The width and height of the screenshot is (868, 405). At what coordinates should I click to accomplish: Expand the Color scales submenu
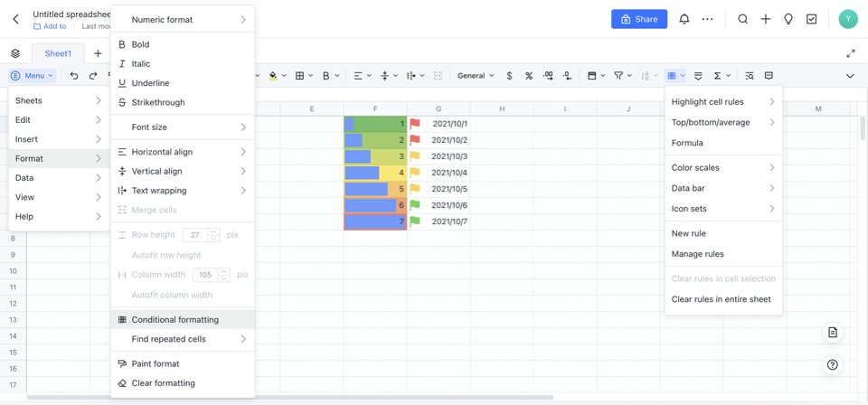723,167
